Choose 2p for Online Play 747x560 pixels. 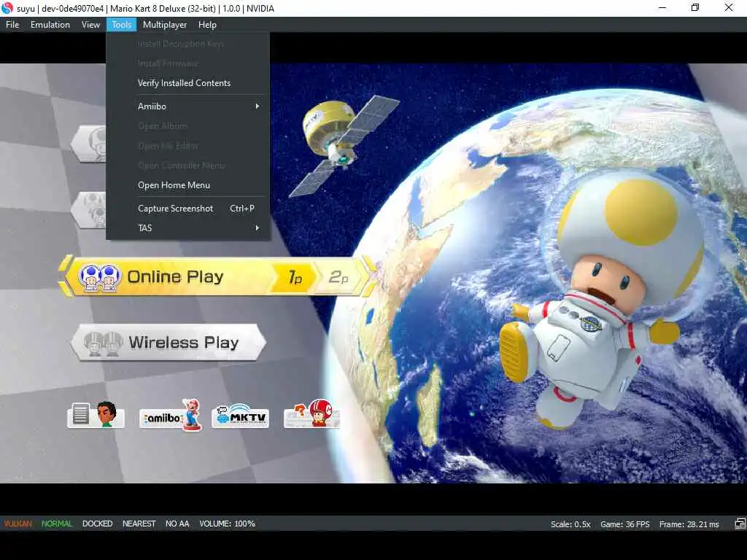[x=339, y=276]
